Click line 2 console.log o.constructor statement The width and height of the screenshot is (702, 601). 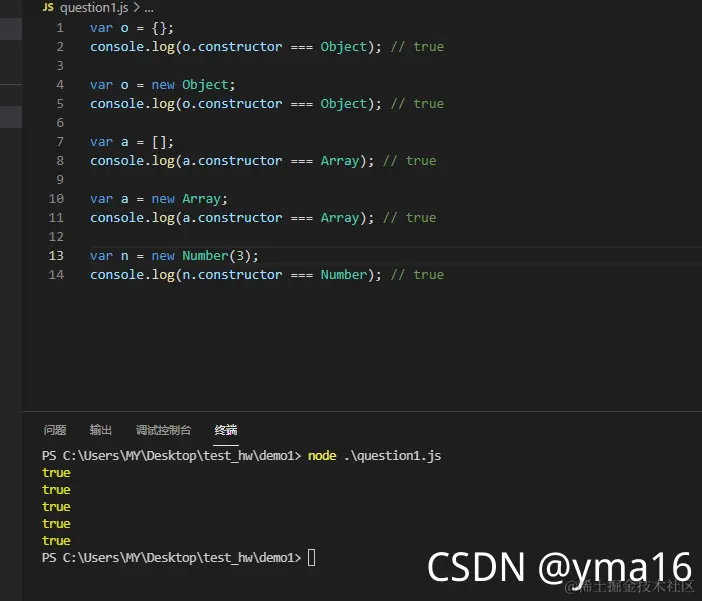coord(235,47)
